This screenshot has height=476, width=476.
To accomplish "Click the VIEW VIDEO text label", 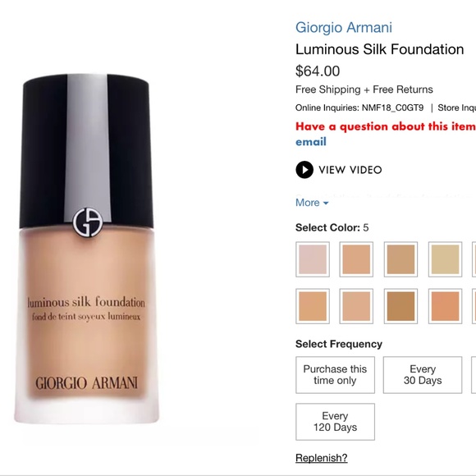I will (350, 170).
